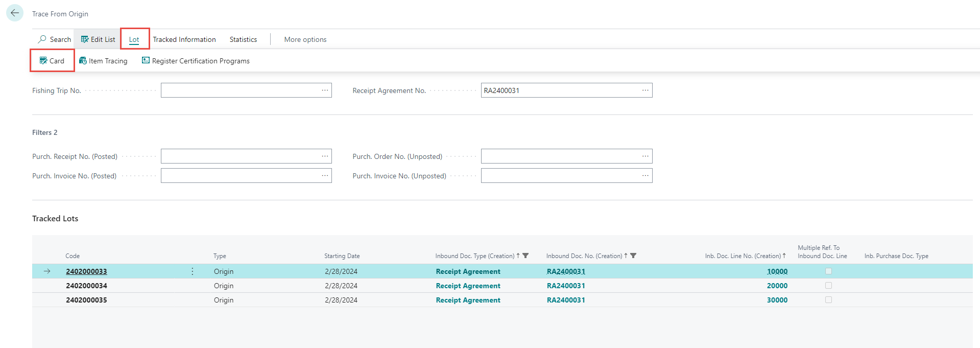Toggle Multiple Ref. checkbox for lot 2402000035
Screen dimensions: 980x348
click(828, 300)
